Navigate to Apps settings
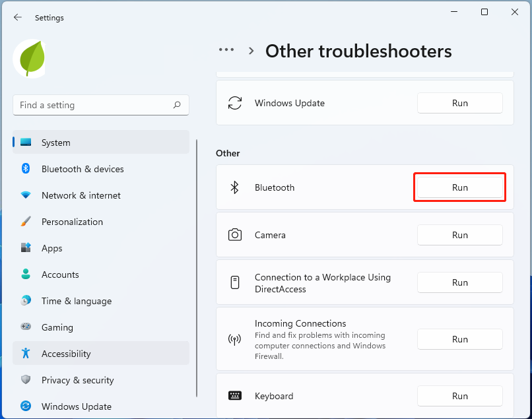The height and width of the screenshot is (419, 532). (x=101, y=248)
